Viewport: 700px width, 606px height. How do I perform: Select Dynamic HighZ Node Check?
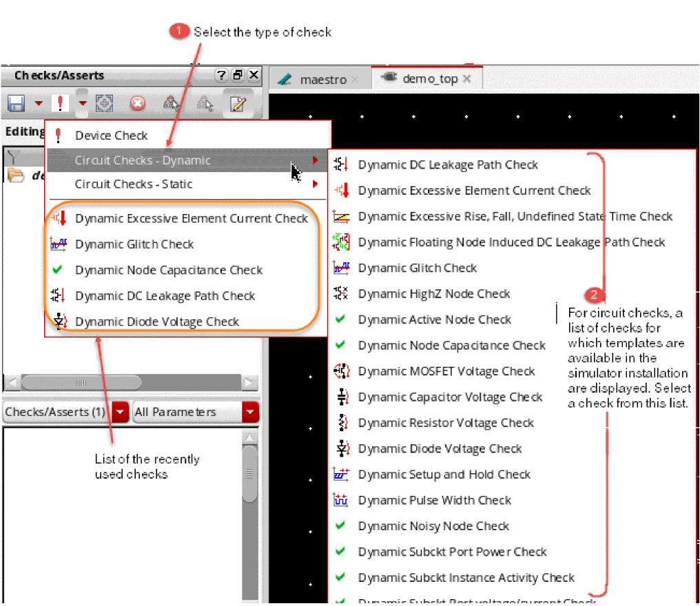(512, 293)
